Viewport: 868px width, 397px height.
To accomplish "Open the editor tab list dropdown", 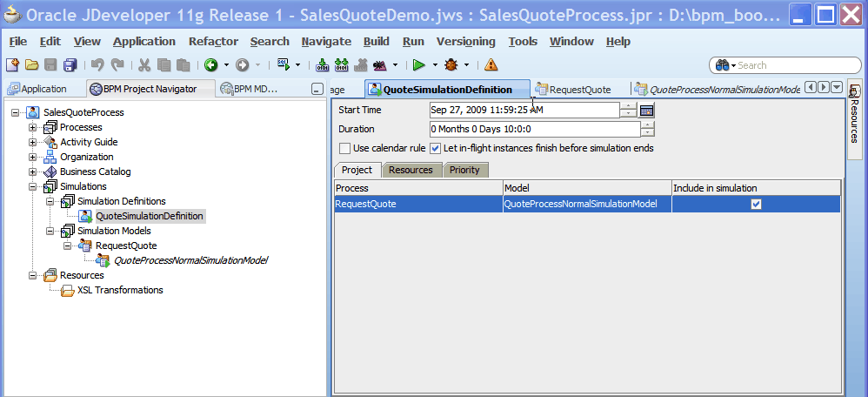I will pyautogui.click(x=837, y=88).
